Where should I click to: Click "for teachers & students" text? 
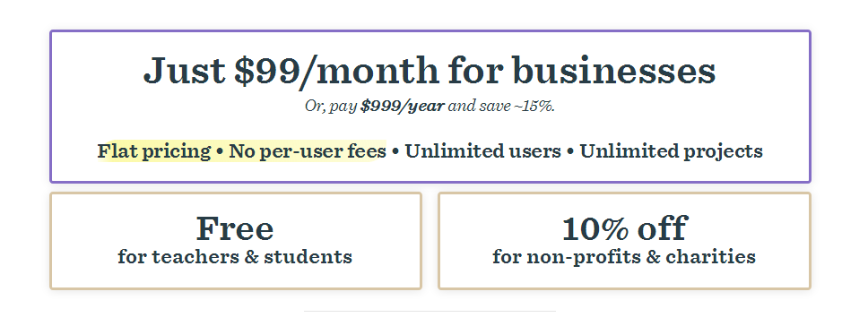pos(235,257)
